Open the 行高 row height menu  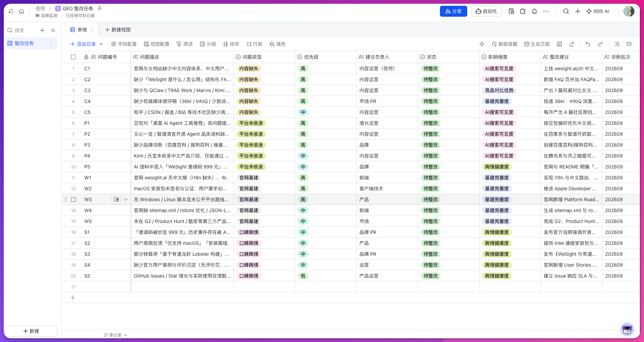pyautogui.click(x=254, y=44)
